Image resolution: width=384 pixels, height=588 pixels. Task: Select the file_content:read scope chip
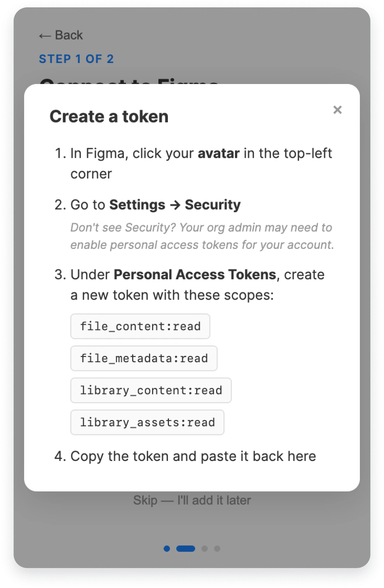pos(140,326)
